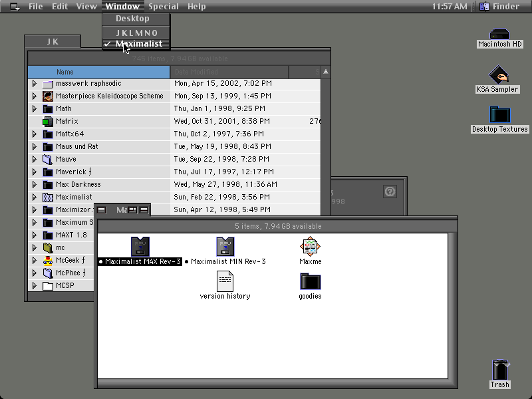532x399 pixels.
Task: Choose checked Maximalist window entry
Action: coord(136,44)
